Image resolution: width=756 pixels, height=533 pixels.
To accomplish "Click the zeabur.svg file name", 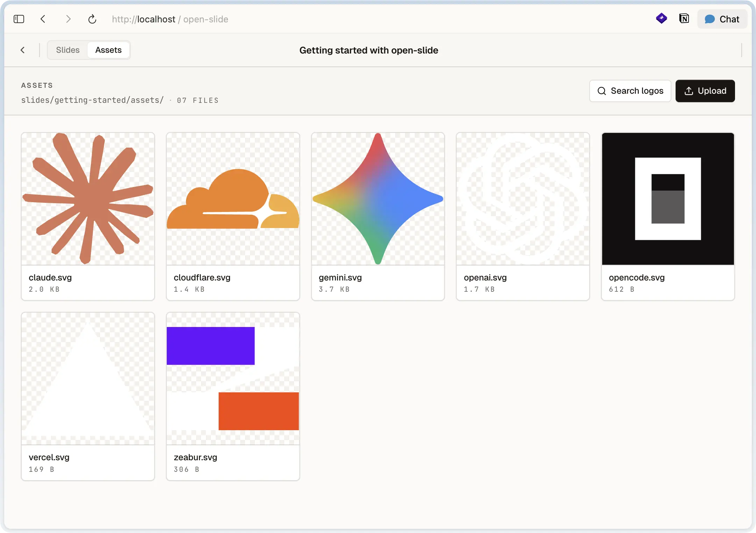I will (195, 457).
